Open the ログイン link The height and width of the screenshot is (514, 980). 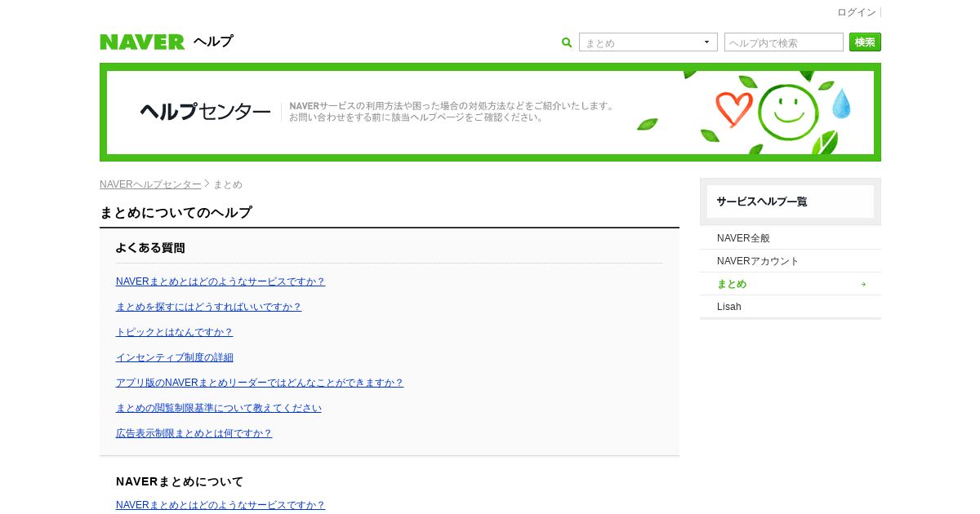(857, 12)
